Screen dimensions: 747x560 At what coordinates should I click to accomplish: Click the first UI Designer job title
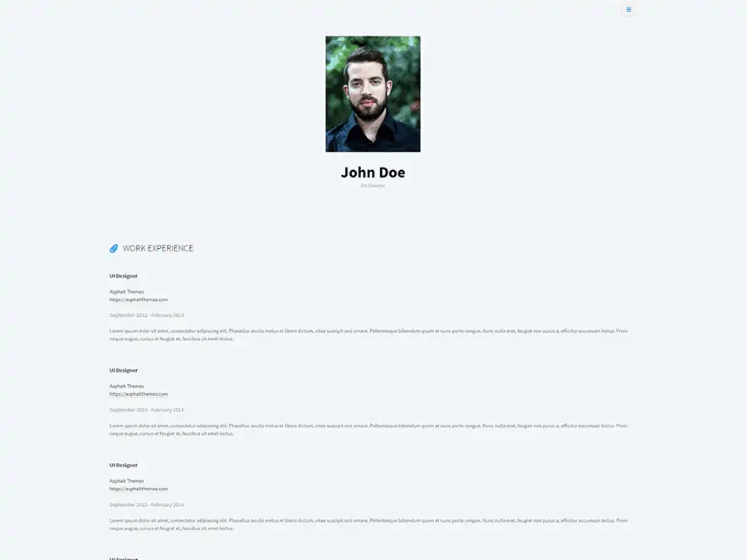click(x=124, y=275)
